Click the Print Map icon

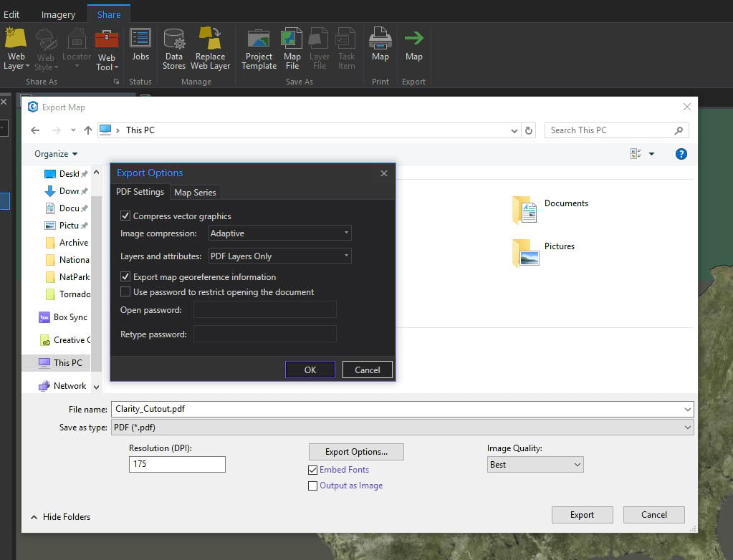pyautogui.click(x=380, y=44)
